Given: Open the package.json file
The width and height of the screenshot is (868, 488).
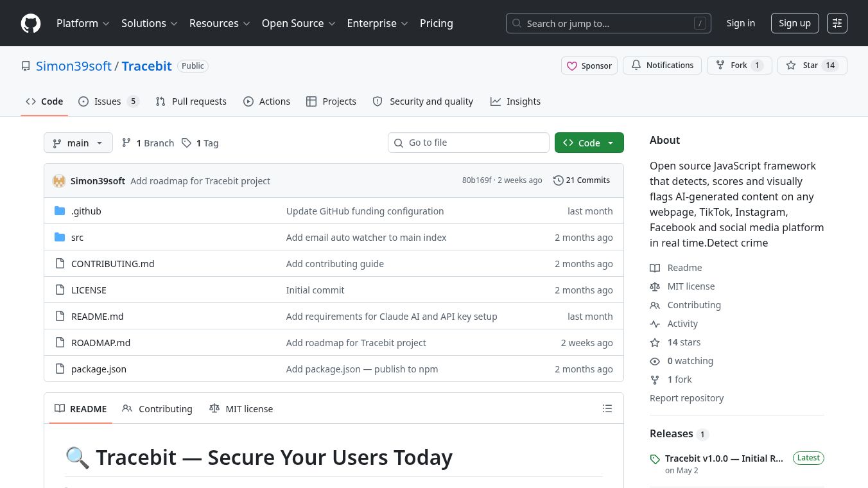Looking at the screenshot, I should click(x=99, y=369).
